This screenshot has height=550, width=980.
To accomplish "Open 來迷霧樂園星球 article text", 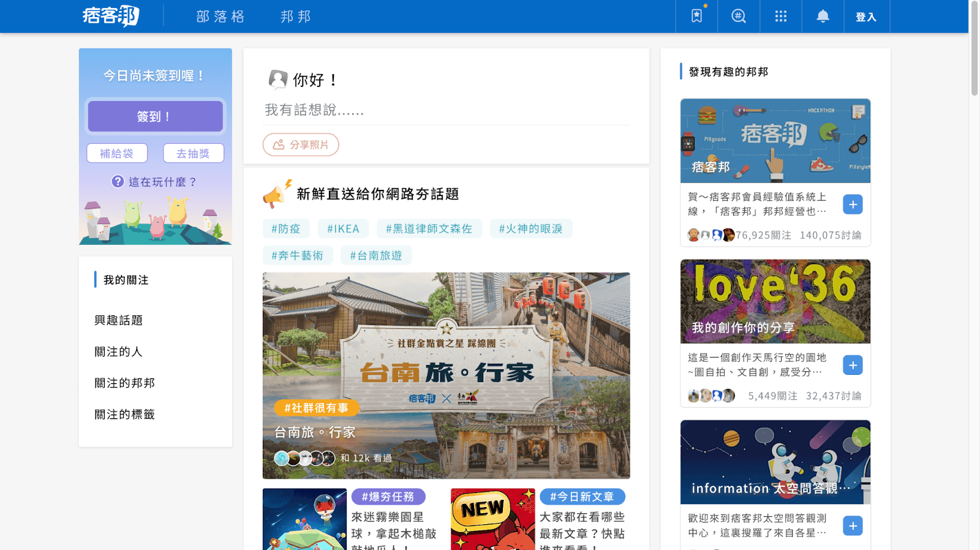I will [394, 530].
